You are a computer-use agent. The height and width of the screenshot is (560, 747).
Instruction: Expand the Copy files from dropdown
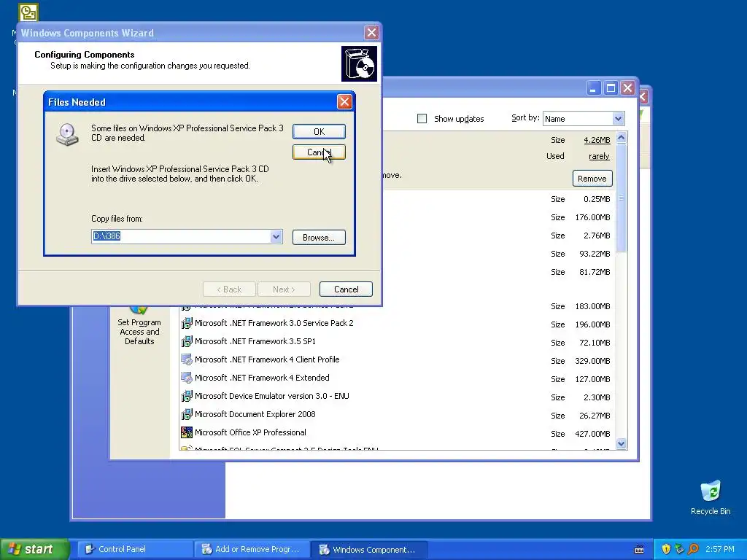(276, 236)
